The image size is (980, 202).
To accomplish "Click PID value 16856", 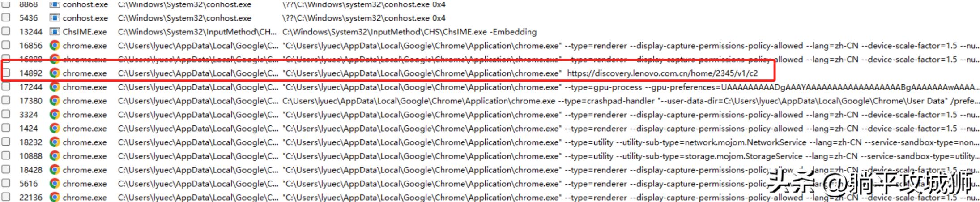I will coord(31,46).
